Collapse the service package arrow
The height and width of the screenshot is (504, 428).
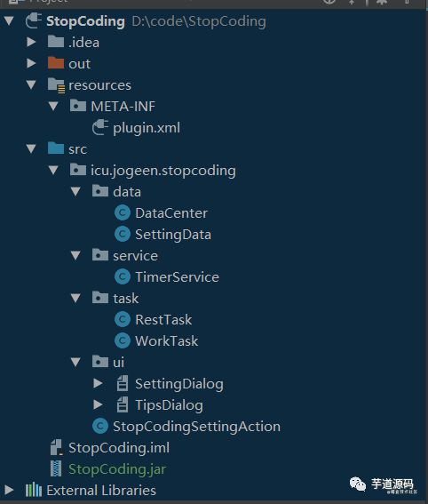coord(75,255)
